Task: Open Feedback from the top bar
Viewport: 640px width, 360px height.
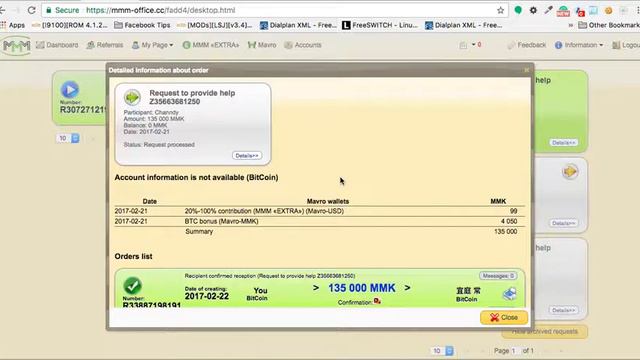Action: pyautogui.click(x=527, y=45)
